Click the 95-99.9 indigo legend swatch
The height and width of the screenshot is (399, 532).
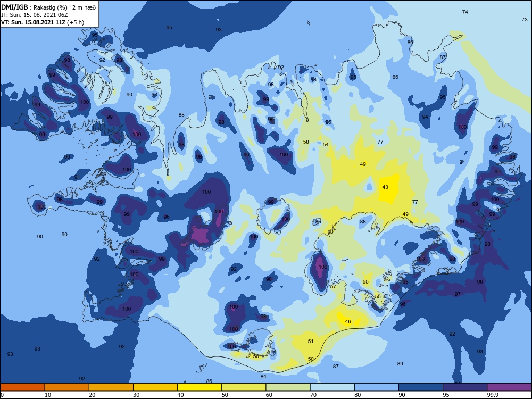(x=465, y=387)
